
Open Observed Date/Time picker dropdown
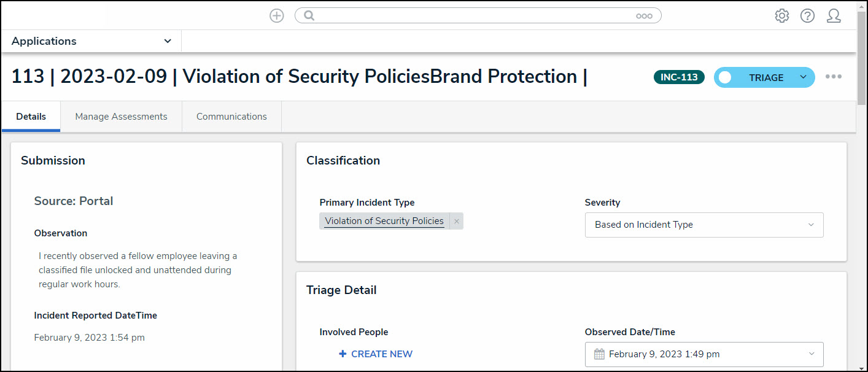pos(811,354)
